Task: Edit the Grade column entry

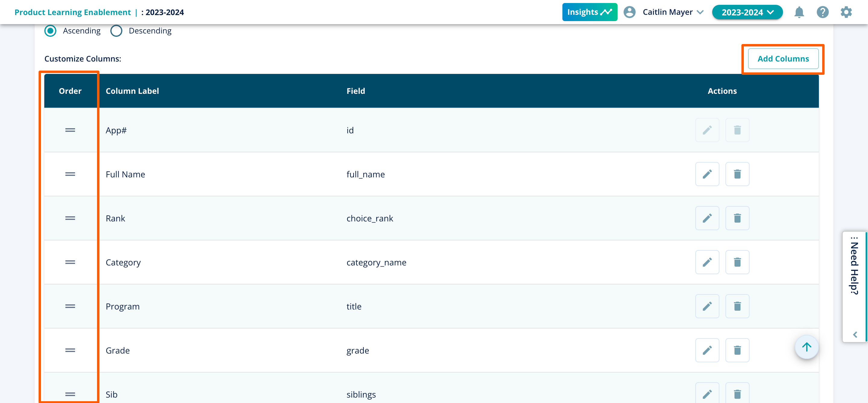Action: 707,350
